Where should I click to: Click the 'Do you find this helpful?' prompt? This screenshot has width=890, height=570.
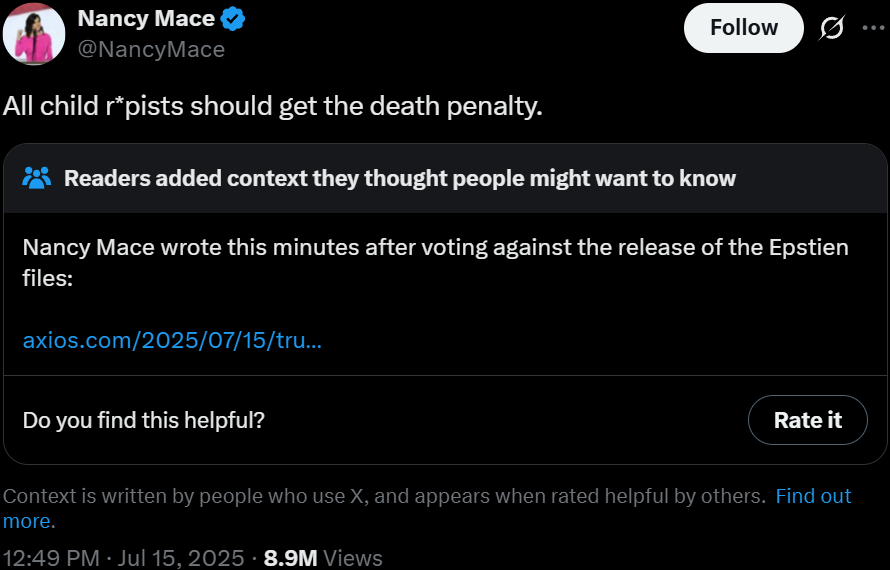click(x=144, y=421)
